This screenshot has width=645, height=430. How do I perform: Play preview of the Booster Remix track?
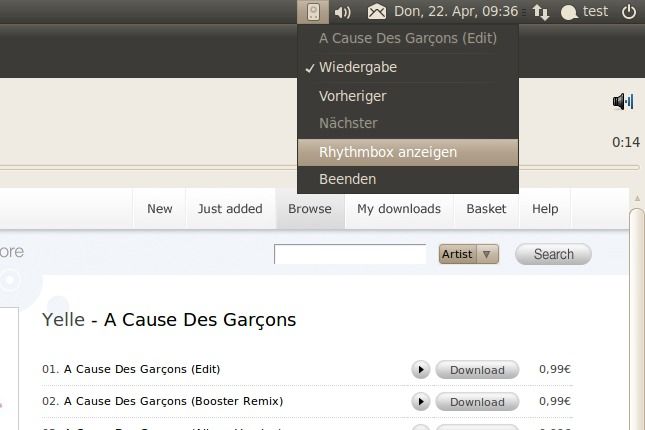420,401
